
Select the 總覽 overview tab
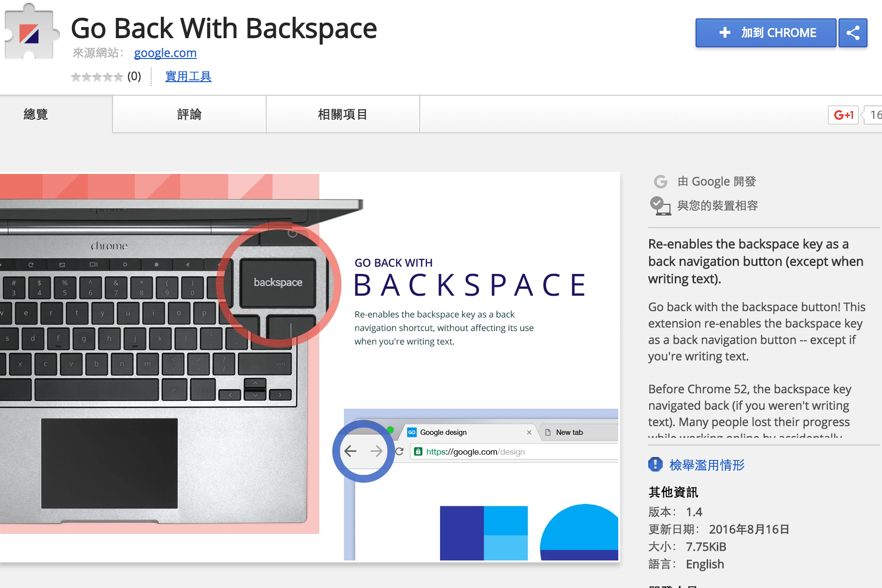[36, 115]
